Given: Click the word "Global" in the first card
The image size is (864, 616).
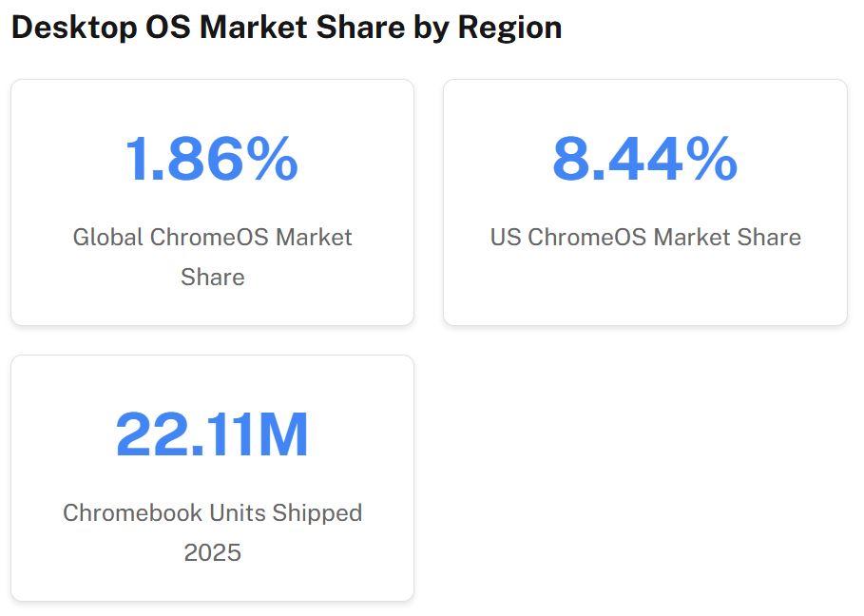Looking at the screenshot, I should [x=107, y=237].
